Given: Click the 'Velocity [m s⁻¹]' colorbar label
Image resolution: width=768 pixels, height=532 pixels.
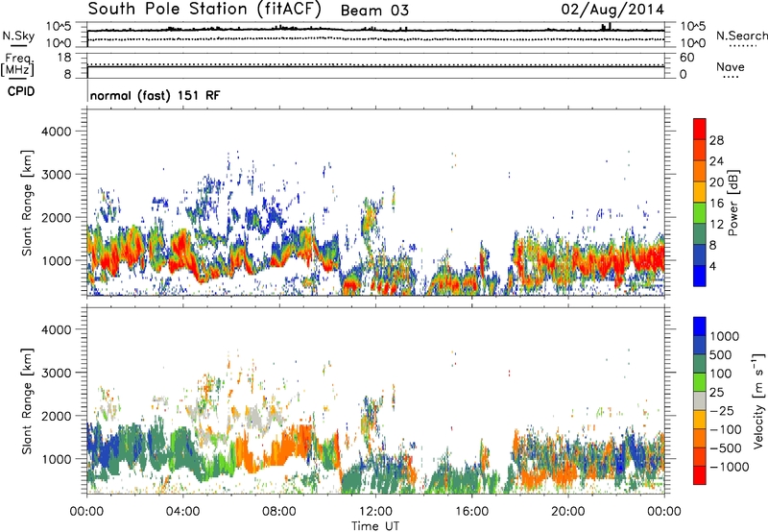Looking at the screenshot, I should tap(758, 400).
